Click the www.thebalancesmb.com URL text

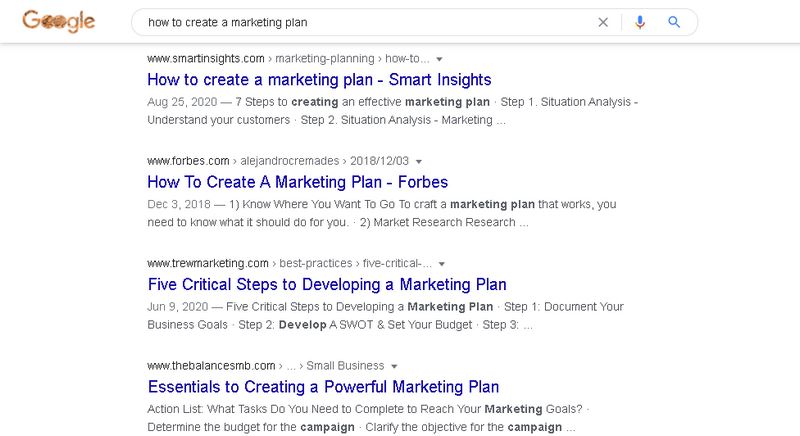208,366
